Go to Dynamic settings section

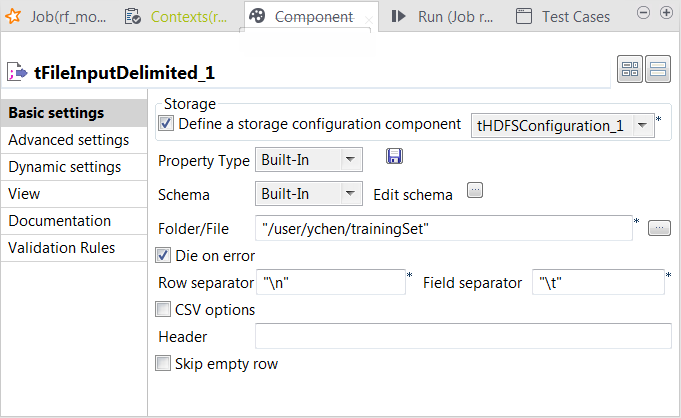click(x=65, y=167)
